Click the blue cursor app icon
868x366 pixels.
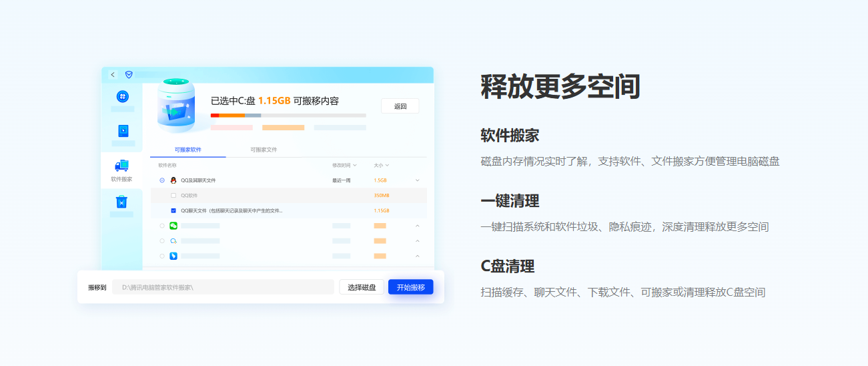[x=173, y=256]
